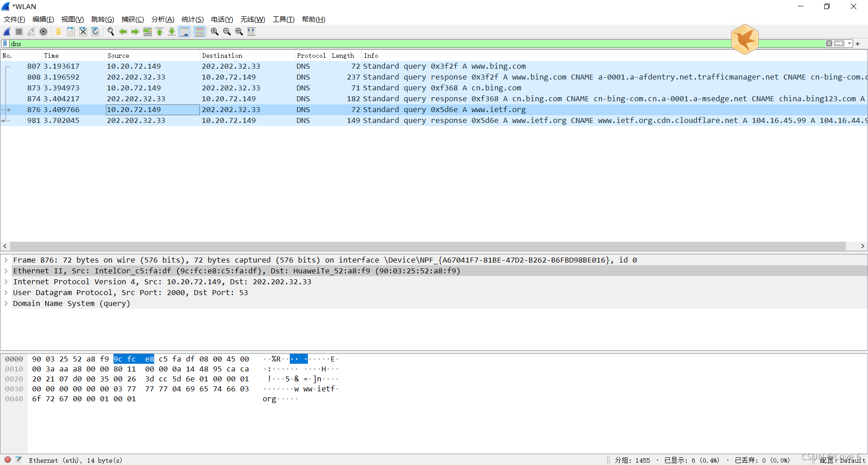Expand Internet Protocol Version 4 node
The height and width of the screenshot is (465, 868).
point(6,282)
